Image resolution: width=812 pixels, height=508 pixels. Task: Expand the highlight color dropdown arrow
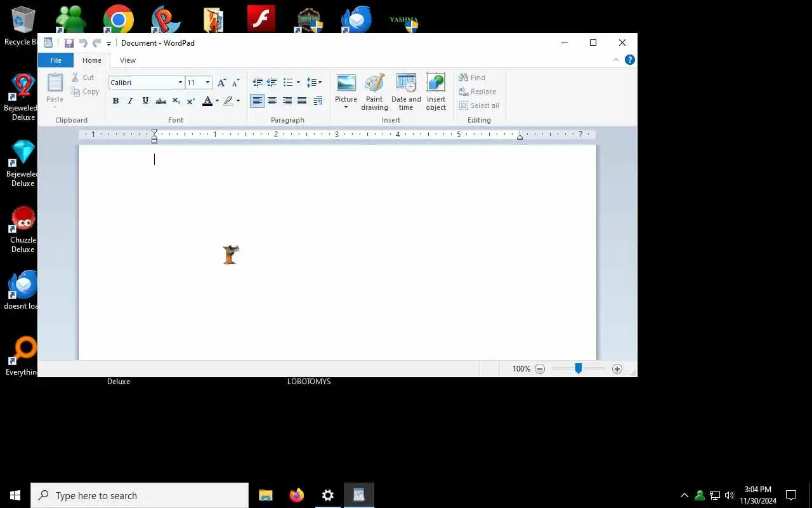(x=238, y=101)
